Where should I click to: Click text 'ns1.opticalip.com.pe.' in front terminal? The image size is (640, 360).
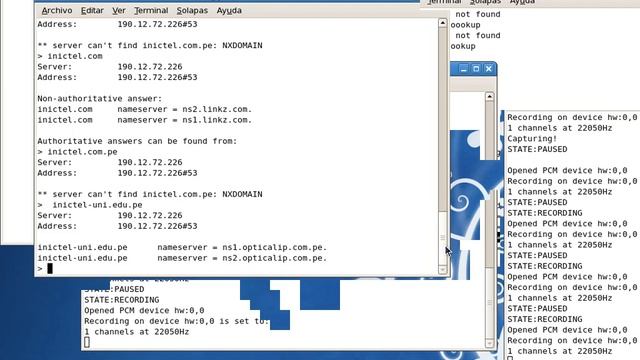point(274,247)
